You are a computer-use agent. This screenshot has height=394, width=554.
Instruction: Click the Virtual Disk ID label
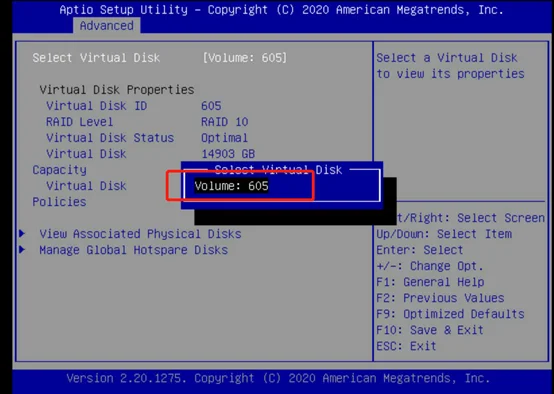click(96, 106)
